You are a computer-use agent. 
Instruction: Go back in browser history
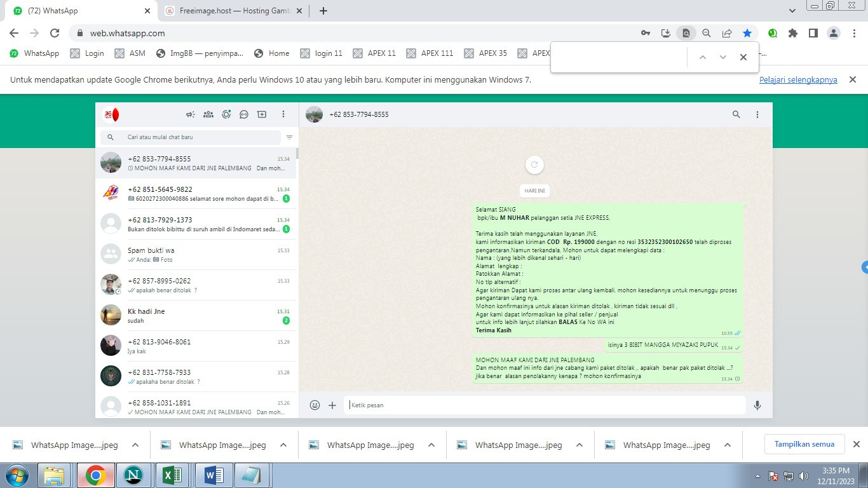point(14,33)
